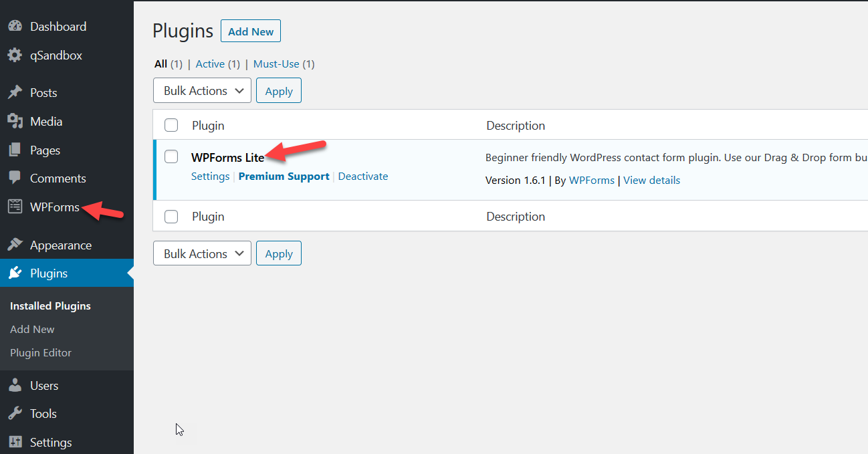Click the Users person icon
This screenshot has height=454, width=868.
[15, 386]
